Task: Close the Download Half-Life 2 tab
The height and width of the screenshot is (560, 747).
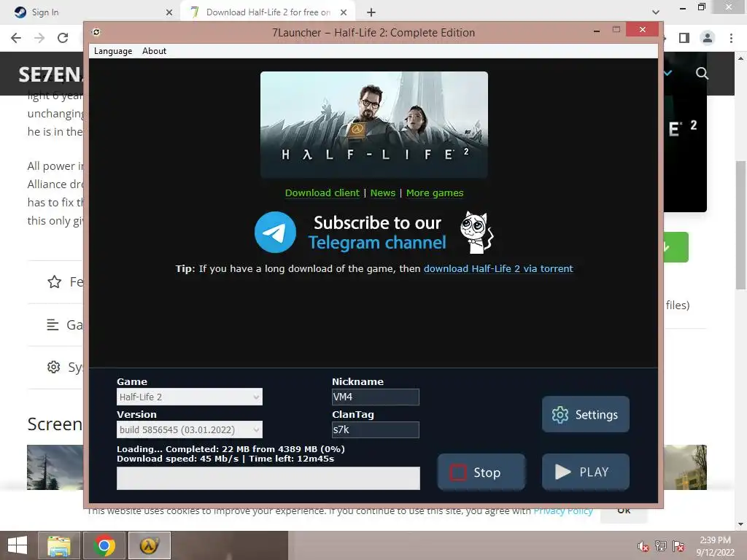Action: (344, 12)
